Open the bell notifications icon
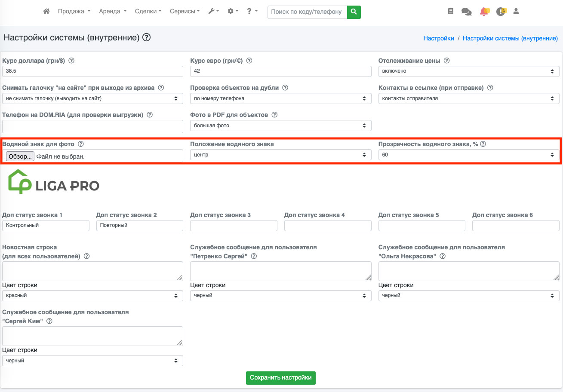The width and height of the screenshot is (563, 392). coord(484,12)
